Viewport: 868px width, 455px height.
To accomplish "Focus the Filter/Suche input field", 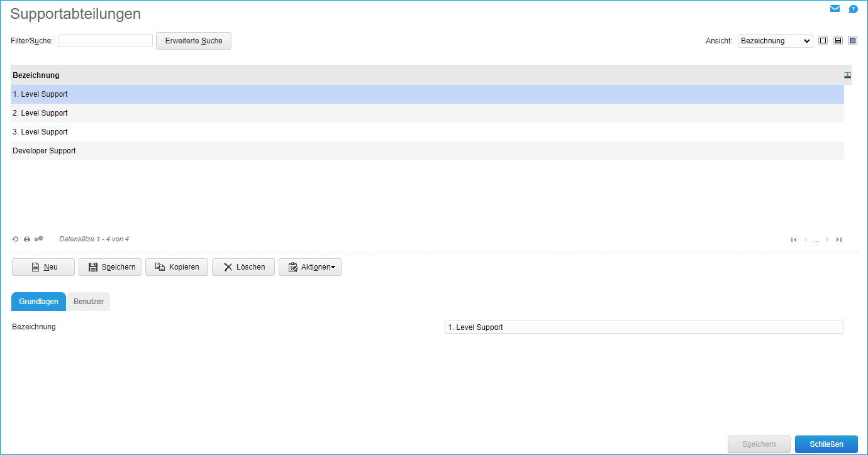I will [106, 41].
